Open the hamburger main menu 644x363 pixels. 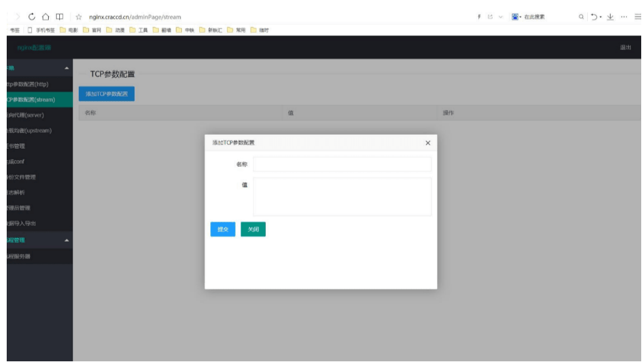point(637,17)
